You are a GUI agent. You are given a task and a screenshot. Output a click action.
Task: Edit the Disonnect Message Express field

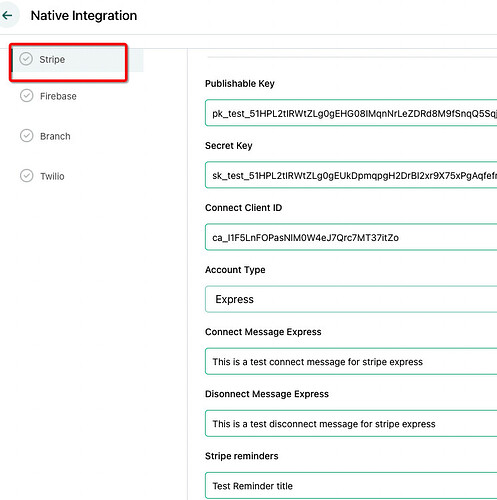351,423
